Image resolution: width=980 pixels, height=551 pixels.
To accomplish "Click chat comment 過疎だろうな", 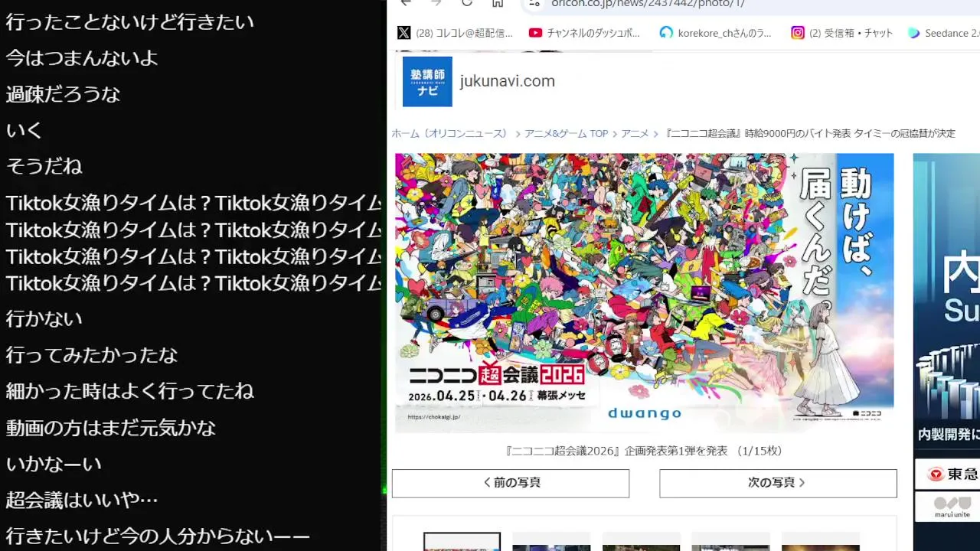I will click(x=63, y=94).
